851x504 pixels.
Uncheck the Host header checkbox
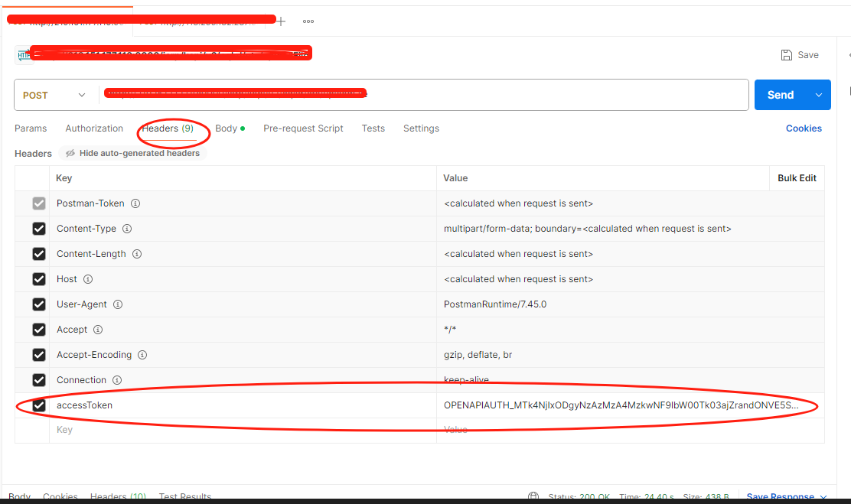tap(39, 279)
